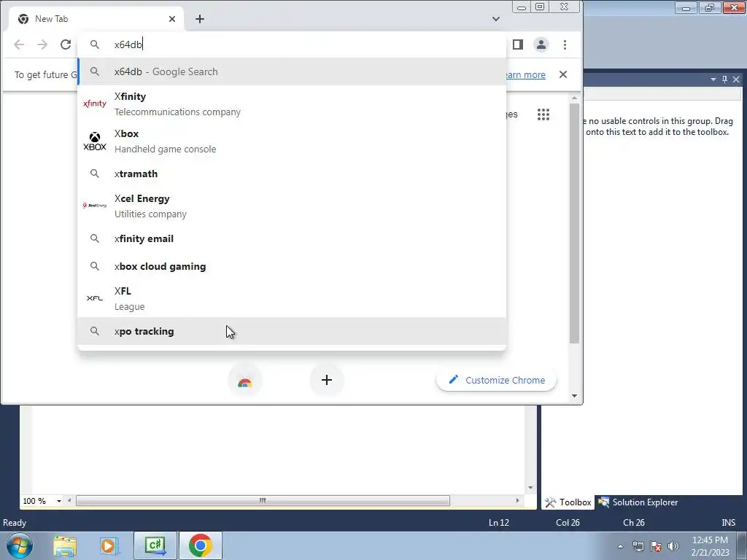Show hidden tray icons arrow

(620, 546)
